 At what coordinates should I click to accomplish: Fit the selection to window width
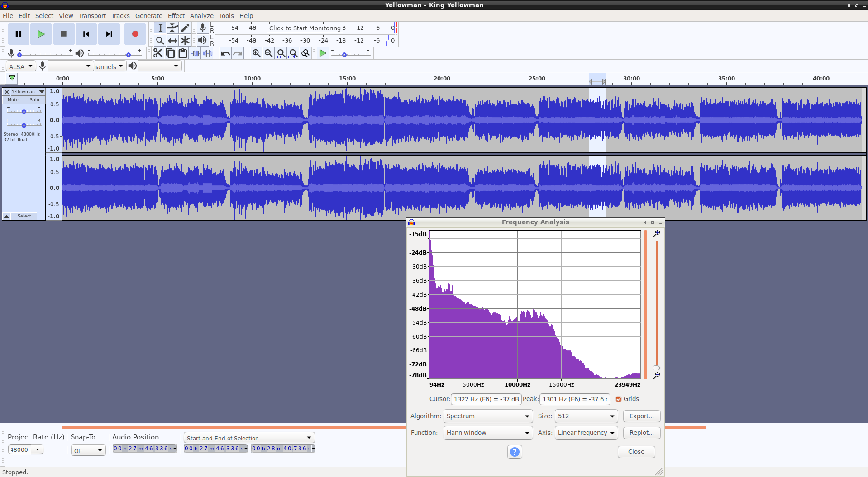click(x=281, y=53)
